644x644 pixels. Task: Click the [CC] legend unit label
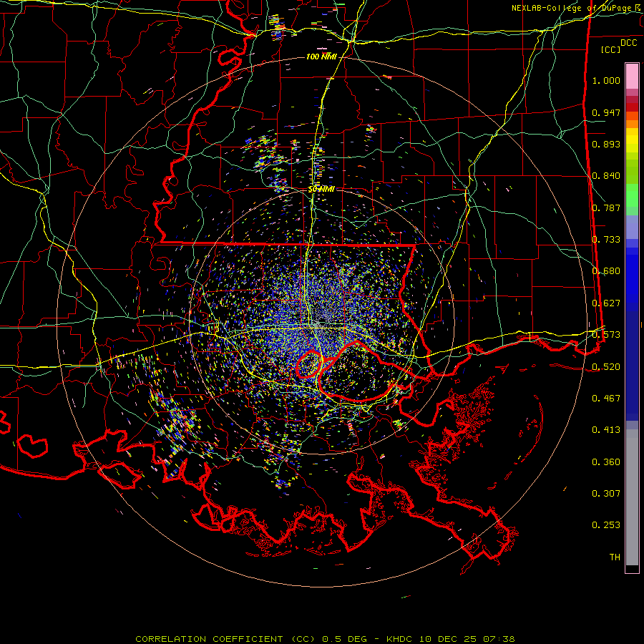click(x=610, y=49)
